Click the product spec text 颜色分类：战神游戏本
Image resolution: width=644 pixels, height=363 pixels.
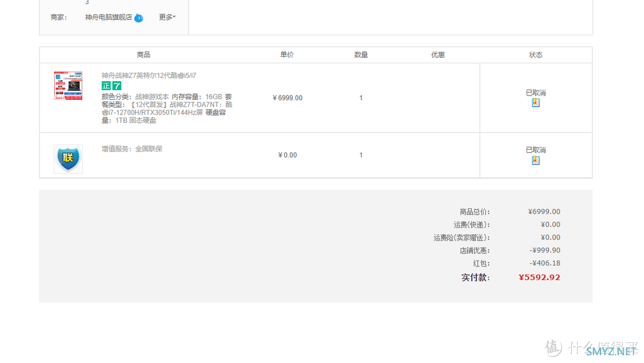point(135,97)
